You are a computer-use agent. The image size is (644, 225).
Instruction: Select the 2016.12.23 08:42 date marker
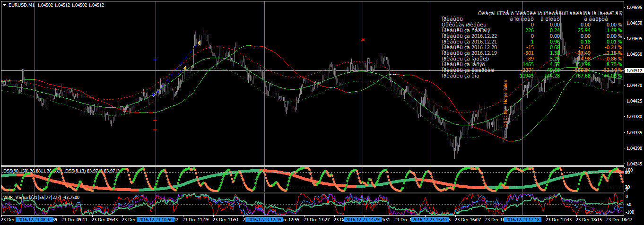point(34,220)
